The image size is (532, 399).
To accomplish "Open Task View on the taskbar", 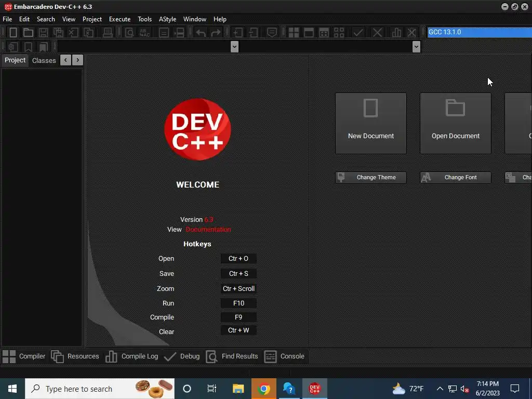I will [212, 389].
